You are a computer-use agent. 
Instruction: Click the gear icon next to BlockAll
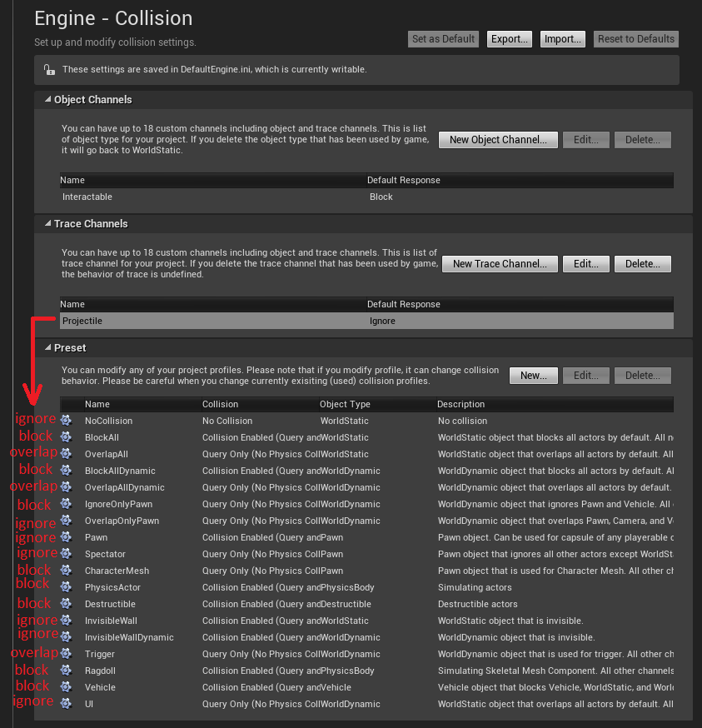pyautogui.click(x=67, y=437)
